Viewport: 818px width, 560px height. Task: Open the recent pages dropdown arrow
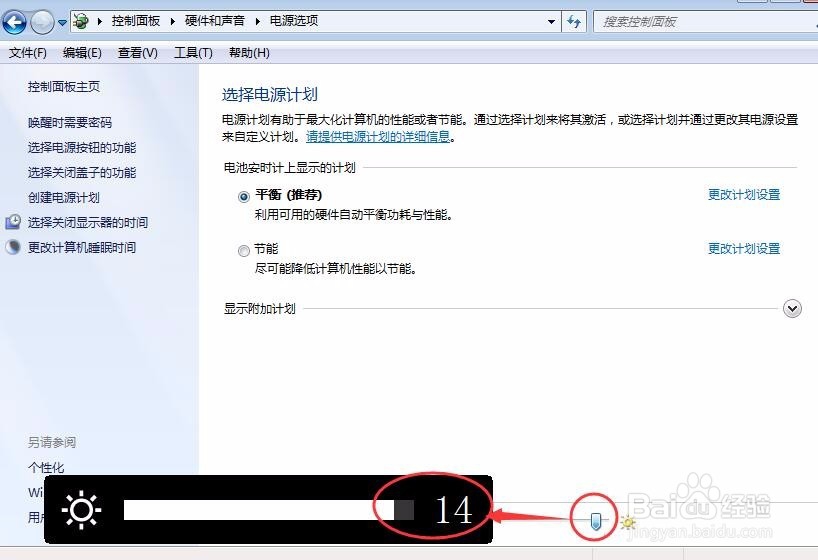(x=62, y=22)
